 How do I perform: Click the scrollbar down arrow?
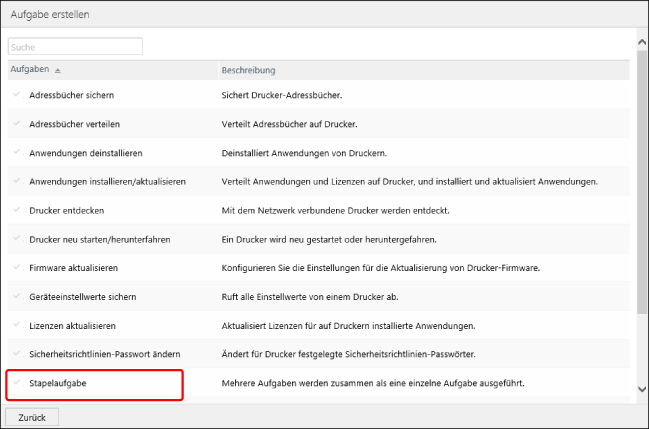point(641,388)
